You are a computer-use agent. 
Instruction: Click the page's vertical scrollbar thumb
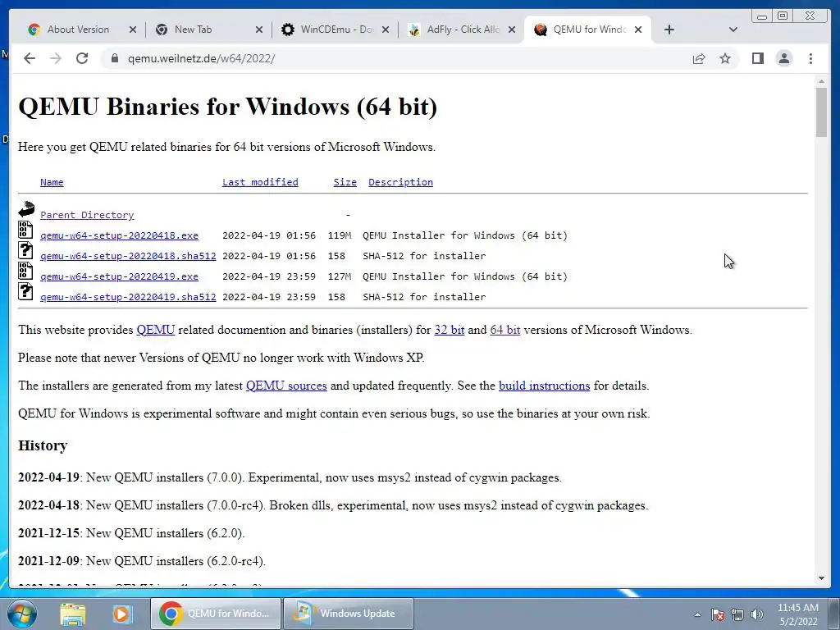tap(821, 112)
